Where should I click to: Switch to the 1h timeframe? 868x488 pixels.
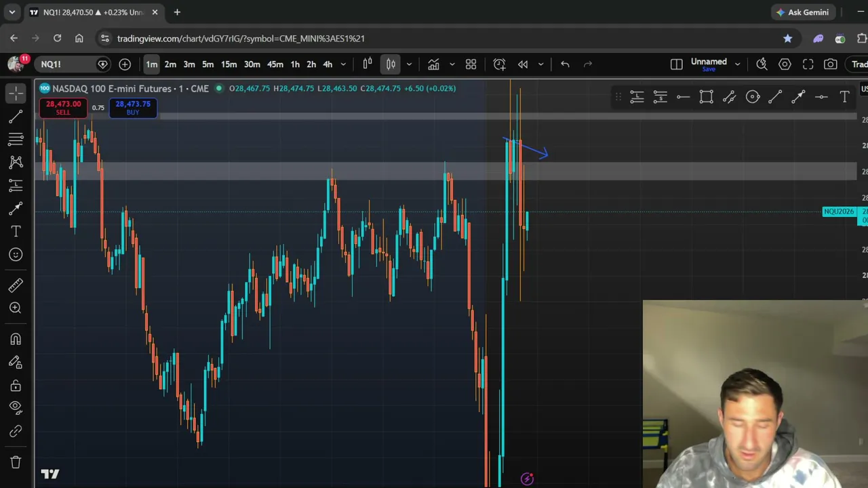point(295,64)
